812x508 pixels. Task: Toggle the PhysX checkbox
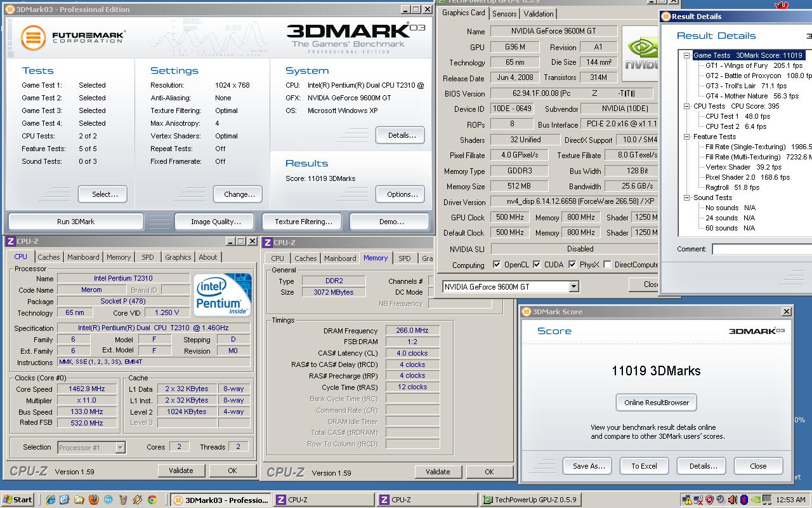572,265
